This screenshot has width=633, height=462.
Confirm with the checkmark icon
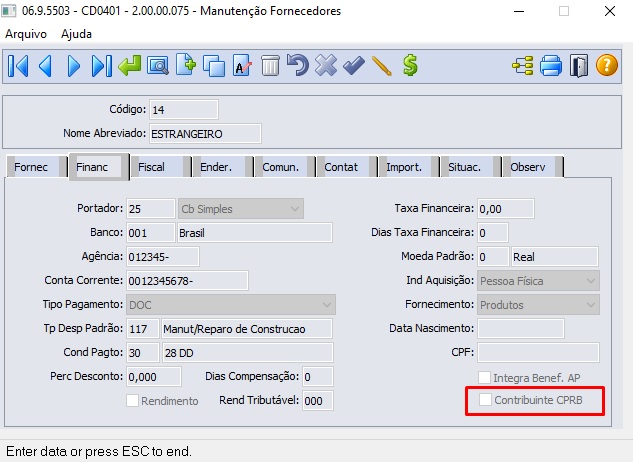click(x=354, y=66)
